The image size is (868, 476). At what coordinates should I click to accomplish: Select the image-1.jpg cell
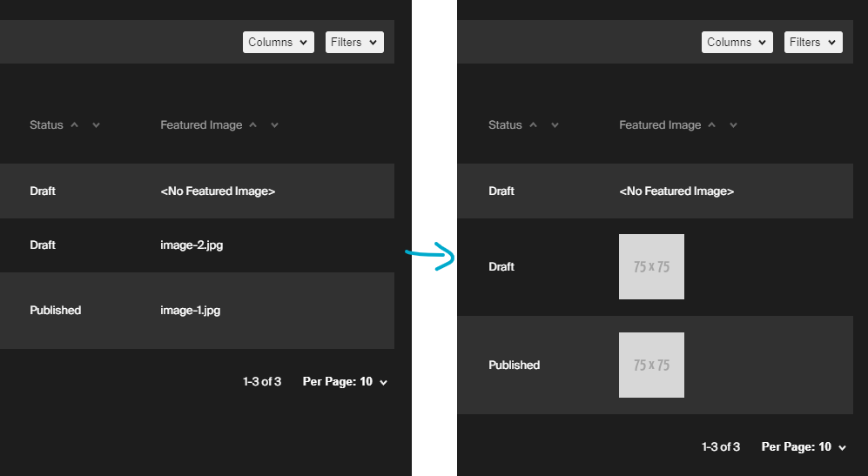point(191,310)
